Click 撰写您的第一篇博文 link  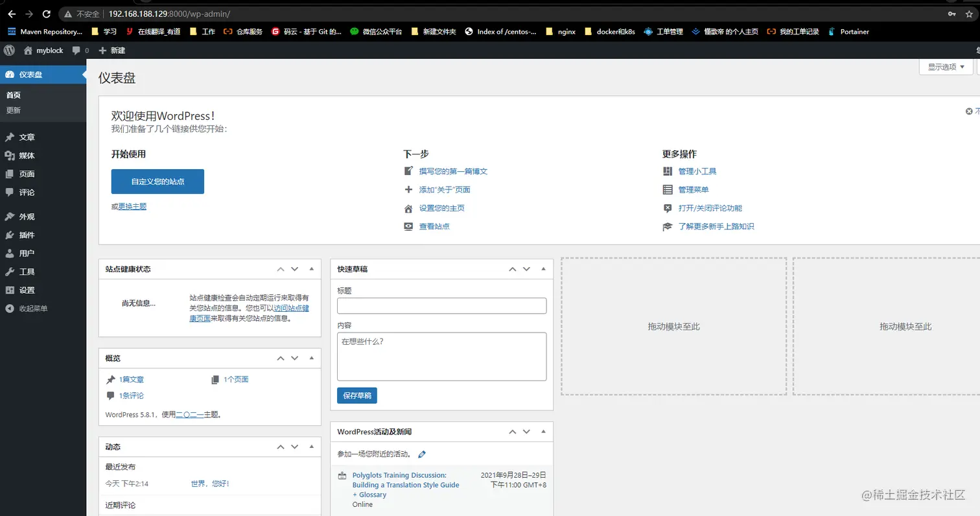[453, 171]
